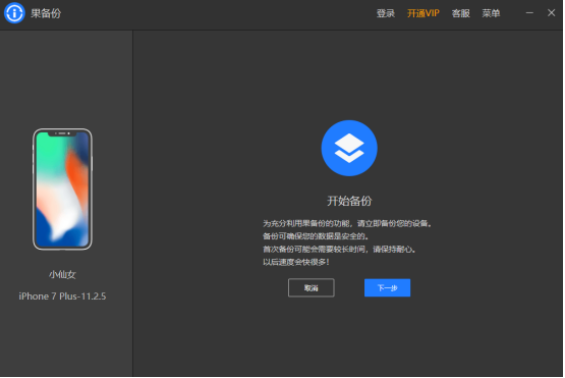Click the blue backup layers icon
This screenshot has height=378, width=565.
(x=349, y=148)
